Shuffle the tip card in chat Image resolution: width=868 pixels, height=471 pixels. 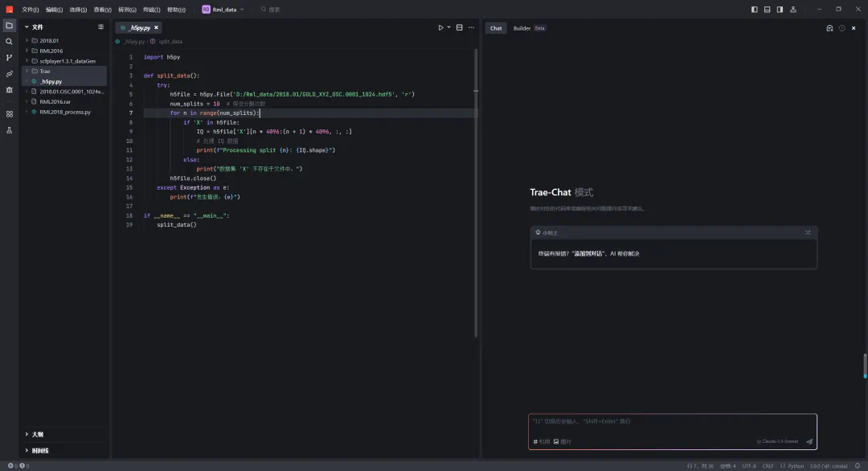click(808, 232)
